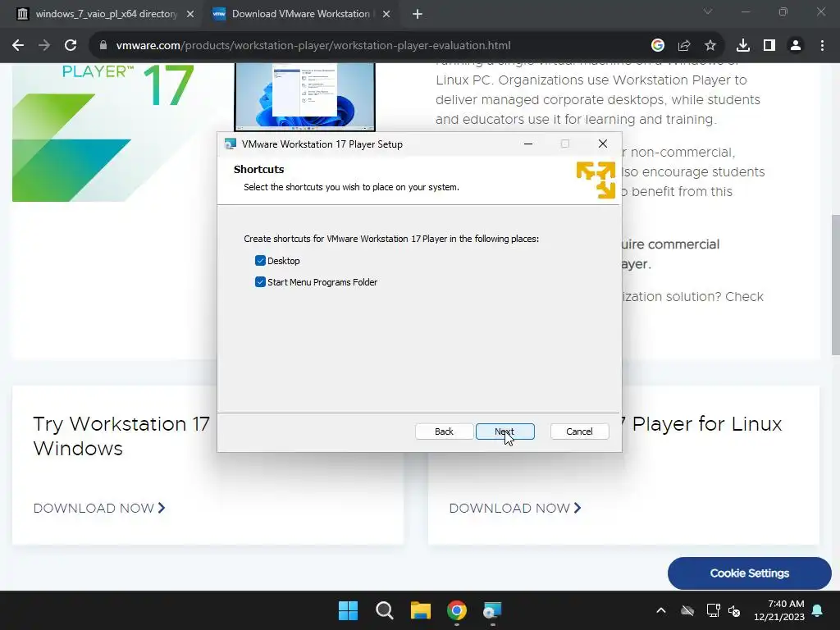Click the vmware.com address bar
This screenshot has height=630, width=840.
(x=313, y=46)
